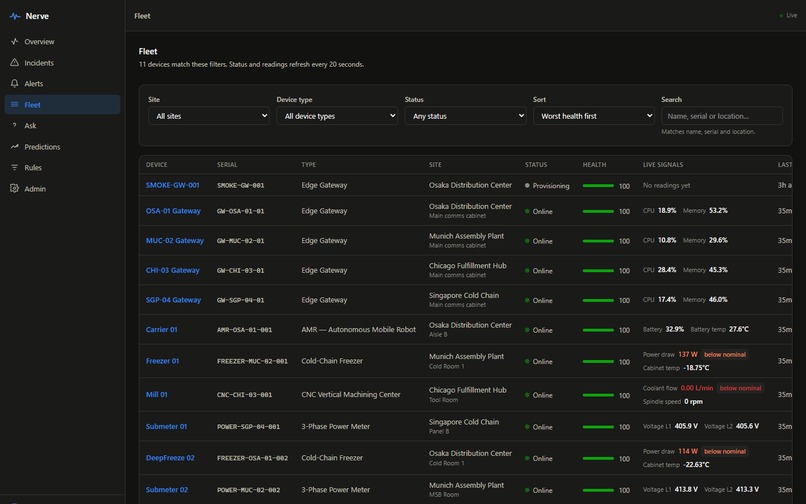The width and height of the screenshot is (806, 504).
Task: Click the Admin gear icon
Action: point(14,189)
